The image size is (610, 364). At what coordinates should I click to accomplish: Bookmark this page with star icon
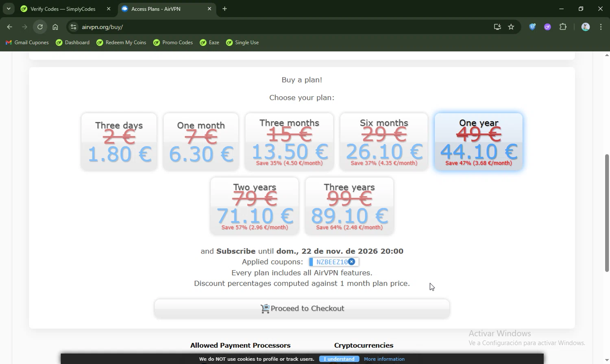pyautogui.click(x=511, y=27)
